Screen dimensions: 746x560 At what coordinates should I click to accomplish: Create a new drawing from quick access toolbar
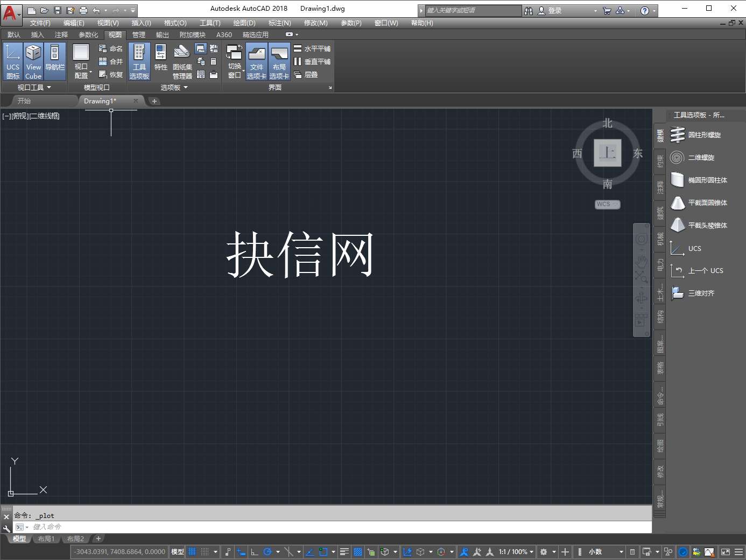tap(32, 10)
